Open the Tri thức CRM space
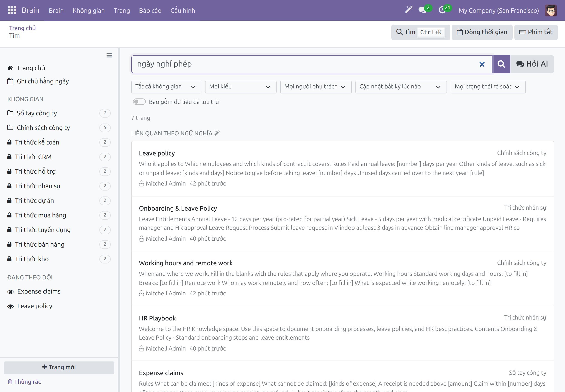This screenshot has width=565, height=392. pos(59,157)
